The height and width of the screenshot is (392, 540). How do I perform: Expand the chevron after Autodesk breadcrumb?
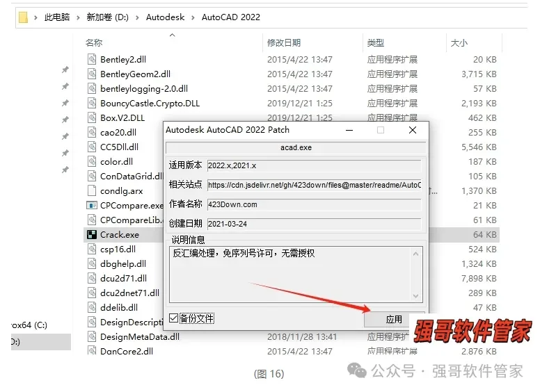click(x=193, y=17)
